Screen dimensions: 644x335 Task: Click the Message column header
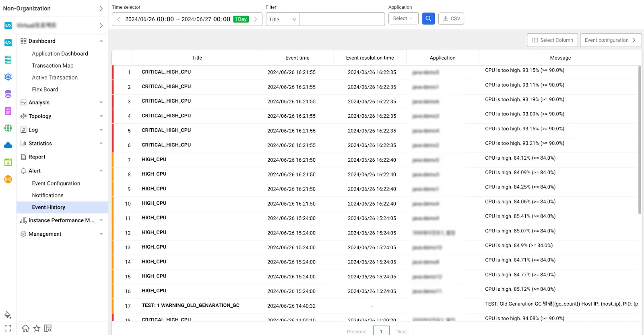click(x=560, y=58)
